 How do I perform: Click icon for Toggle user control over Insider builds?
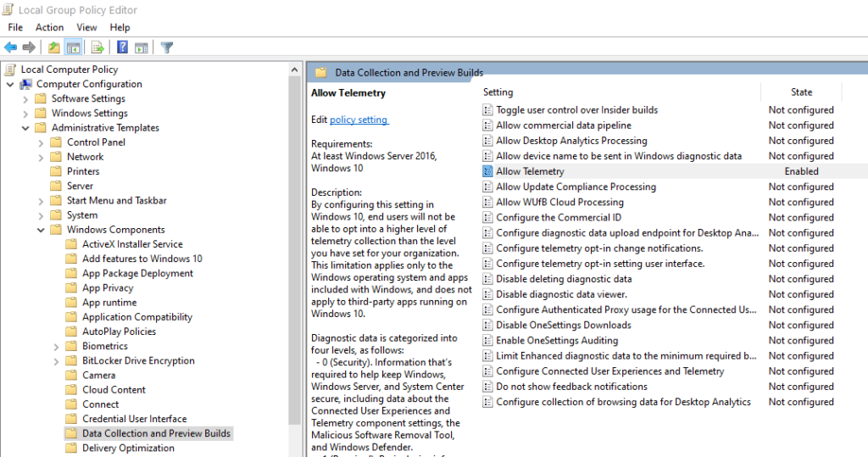click(x=487, y=109)
